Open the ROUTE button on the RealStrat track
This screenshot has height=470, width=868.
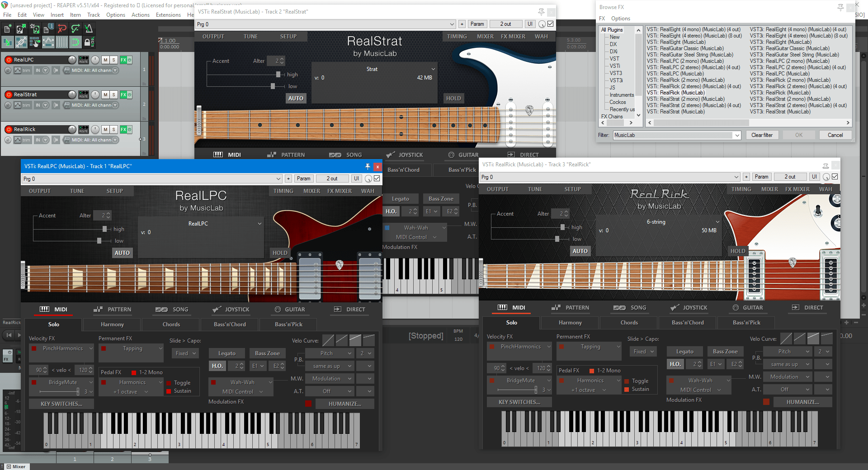click(84, 94)
